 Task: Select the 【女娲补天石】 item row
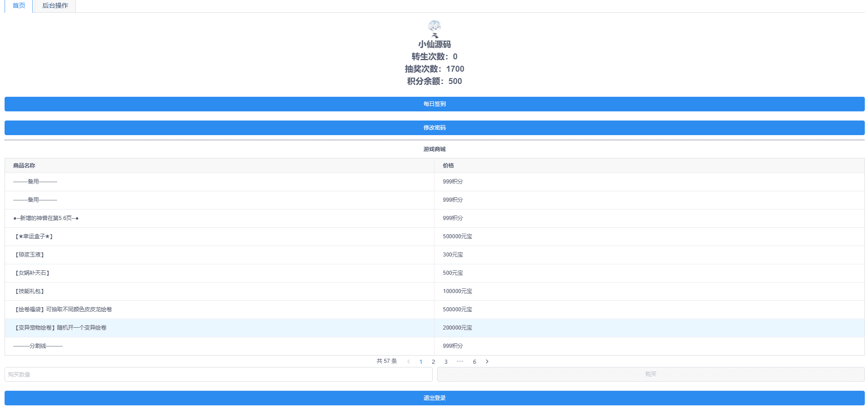click(x=434, y=273)
